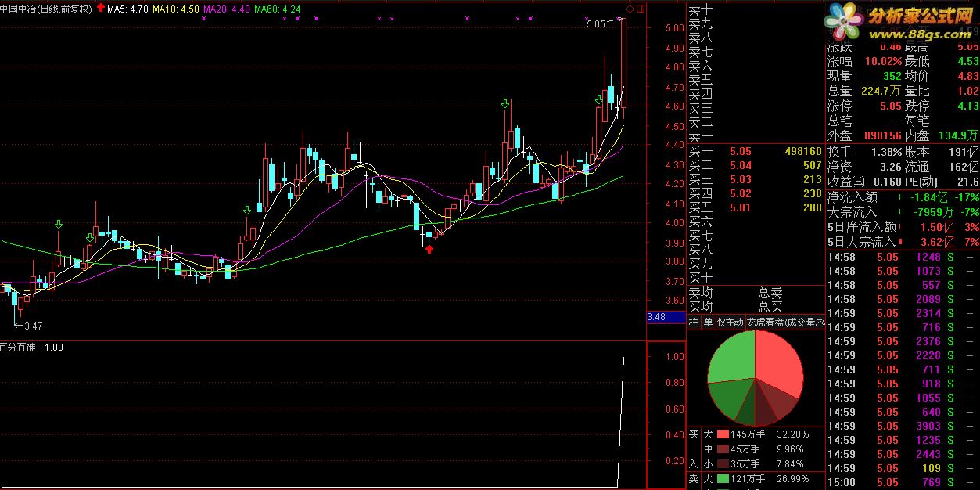Screen dimensions: 980x490
Task: Click the 总买 label
Action: [x=770, y=307]
